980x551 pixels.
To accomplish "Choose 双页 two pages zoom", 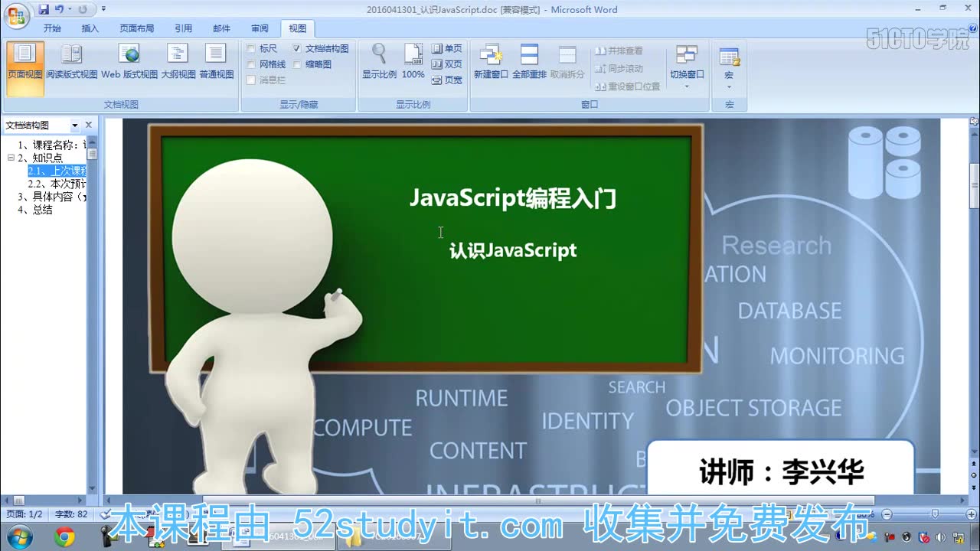I will pyautogui.click(x=447, y=64).
